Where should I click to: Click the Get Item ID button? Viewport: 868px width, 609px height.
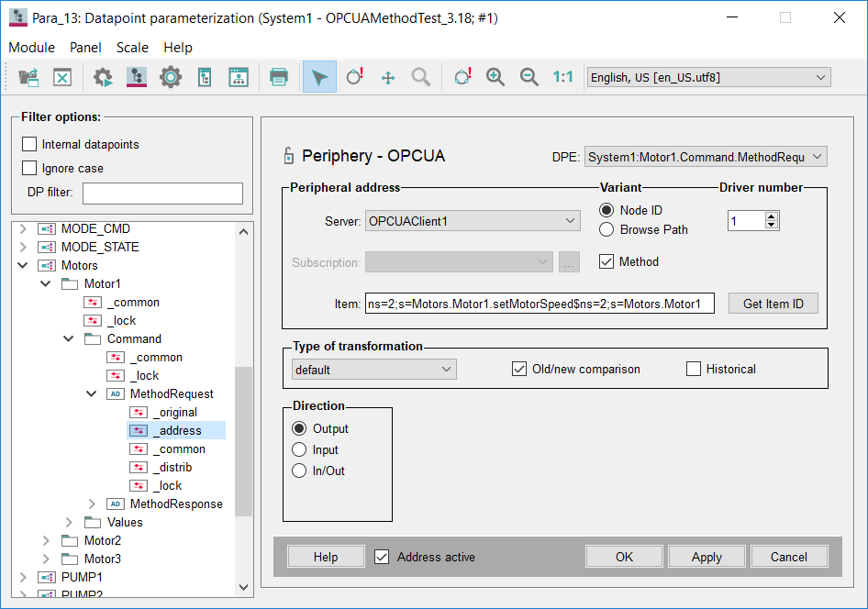tap(773, 304)
